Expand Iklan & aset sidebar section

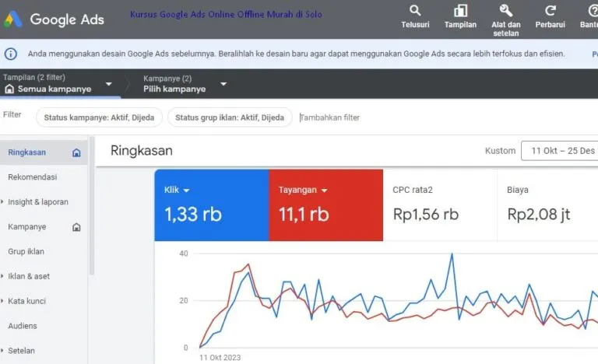click(2, 276)
